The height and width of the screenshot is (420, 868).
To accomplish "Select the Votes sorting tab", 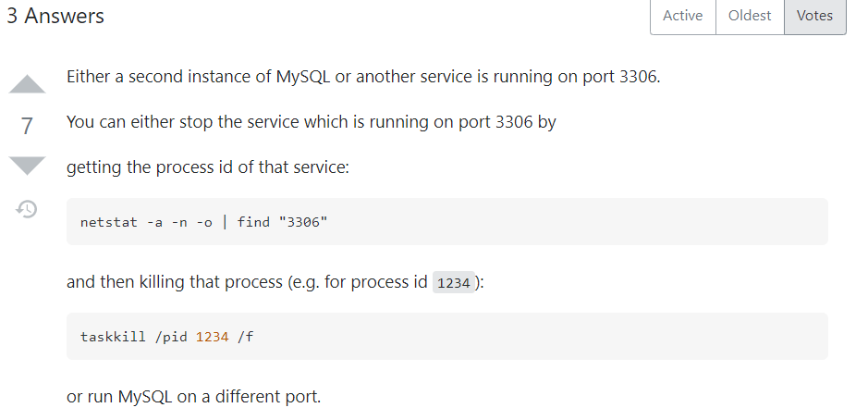I will point(814,17).
